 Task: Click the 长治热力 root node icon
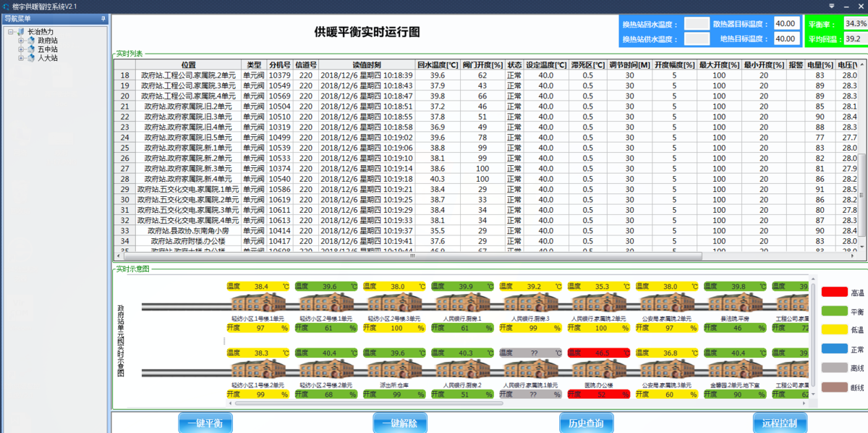[20, 32]
